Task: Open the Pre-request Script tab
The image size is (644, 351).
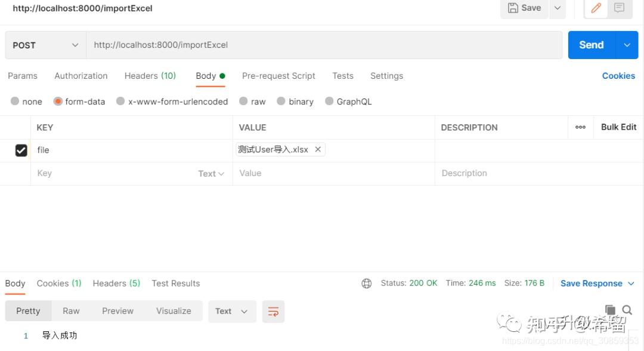Action: (x=278, y=76)
